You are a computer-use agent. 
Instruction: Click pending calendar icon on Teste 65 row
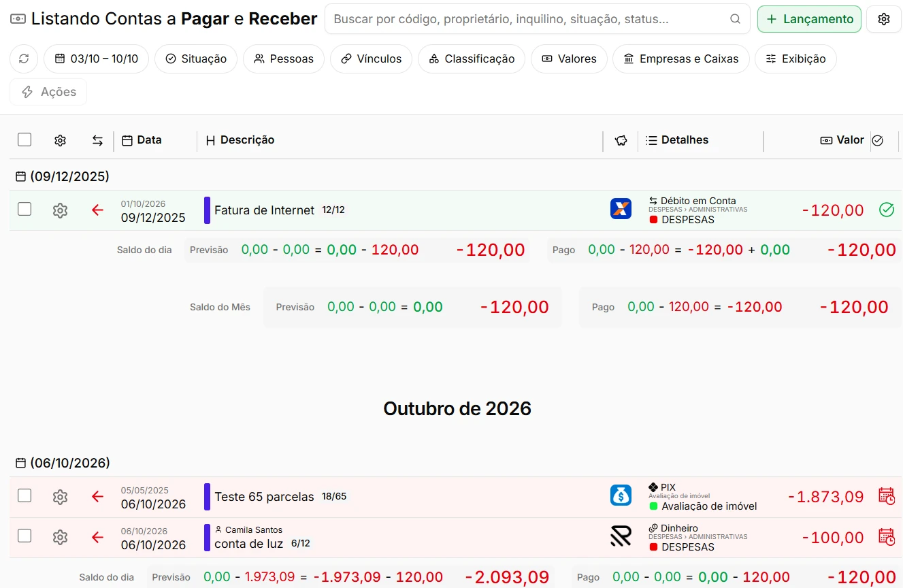tap(886, 496)
